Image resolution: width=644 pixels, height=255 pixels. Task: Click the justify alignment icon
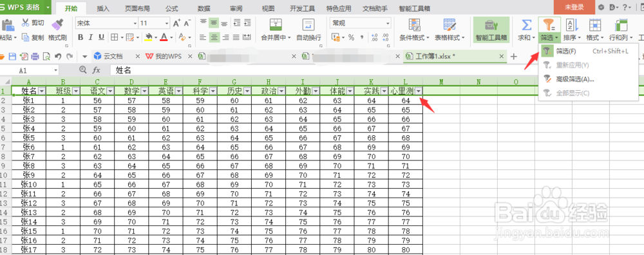[236, 37]
